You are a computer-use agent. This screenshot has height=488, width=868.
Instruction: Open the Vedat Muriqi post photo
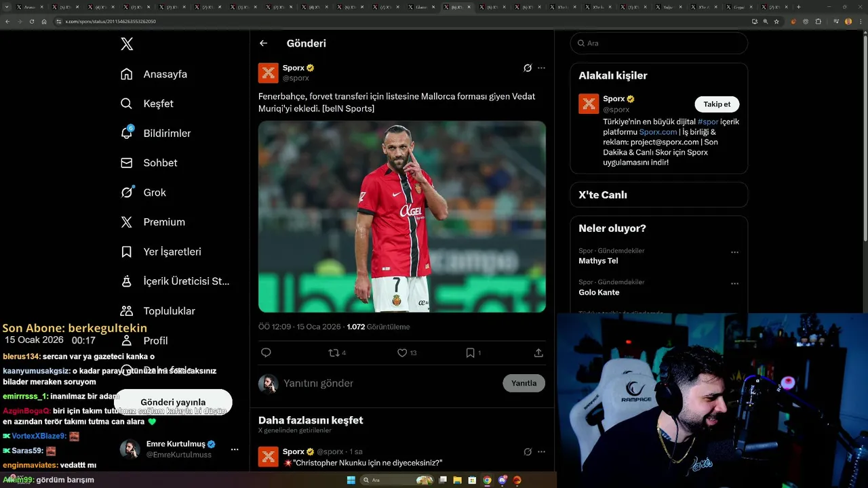402,216
